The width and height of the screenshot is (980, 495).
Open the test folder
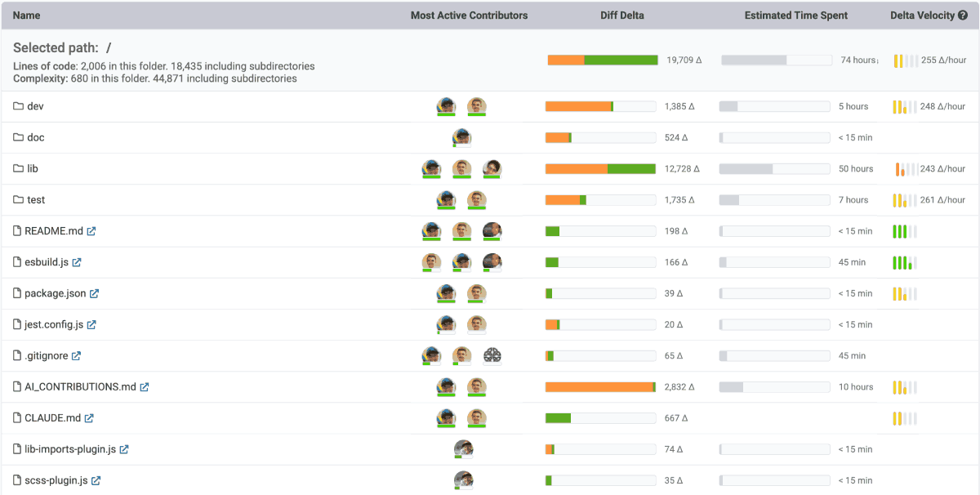point(36,199)
